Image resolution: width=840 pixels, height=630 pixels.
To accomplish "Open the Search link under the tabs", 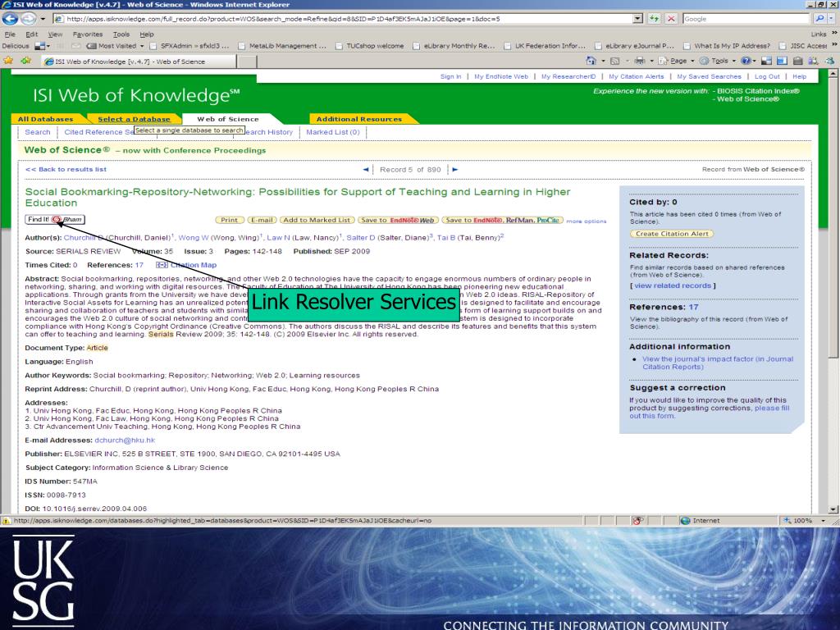I will click(x=38, y=132).
